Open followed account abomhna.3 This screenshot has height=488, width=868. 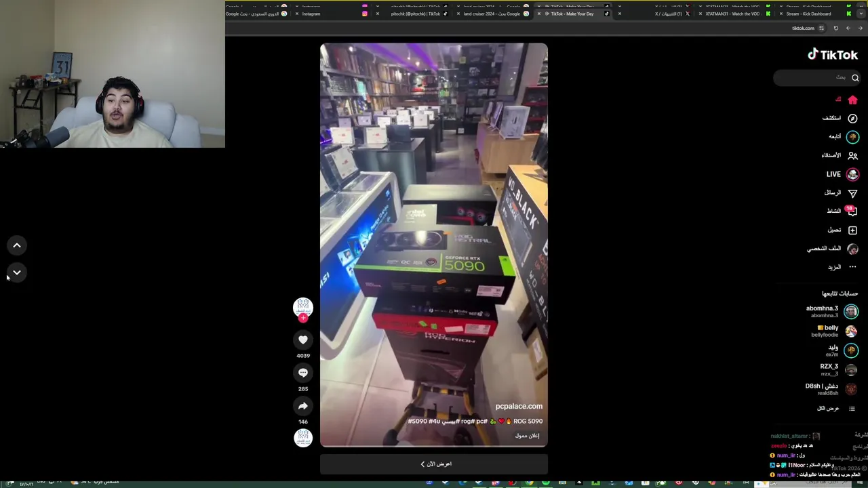831,312
